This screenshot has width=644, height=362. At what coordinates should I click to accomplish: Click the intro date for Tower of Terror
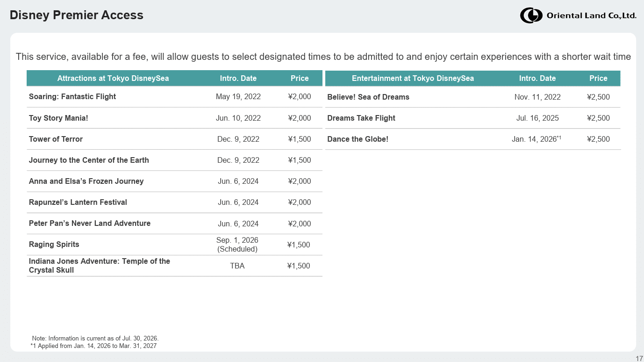coord(238,139)
